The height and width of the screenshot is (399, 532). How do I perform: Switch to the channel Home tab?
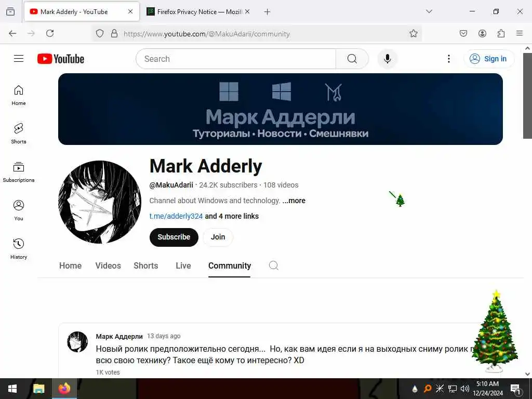[x=71, y=265]
